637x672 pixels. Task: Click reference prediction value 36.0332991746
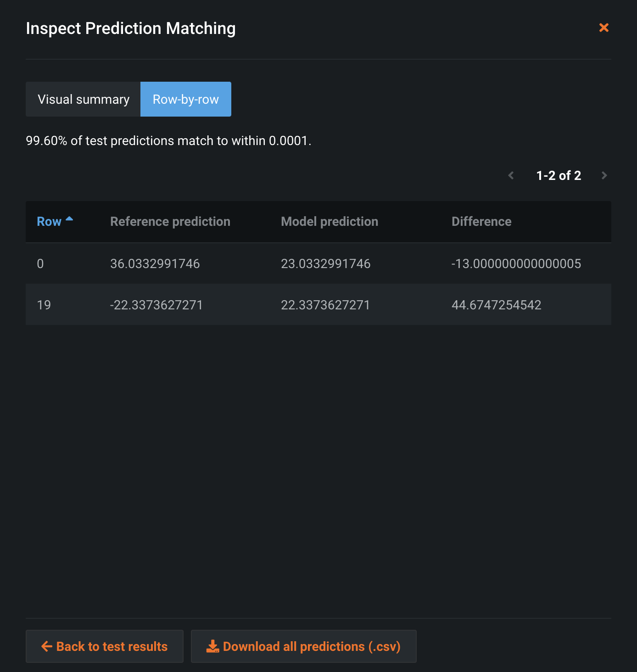pos(155,263)
